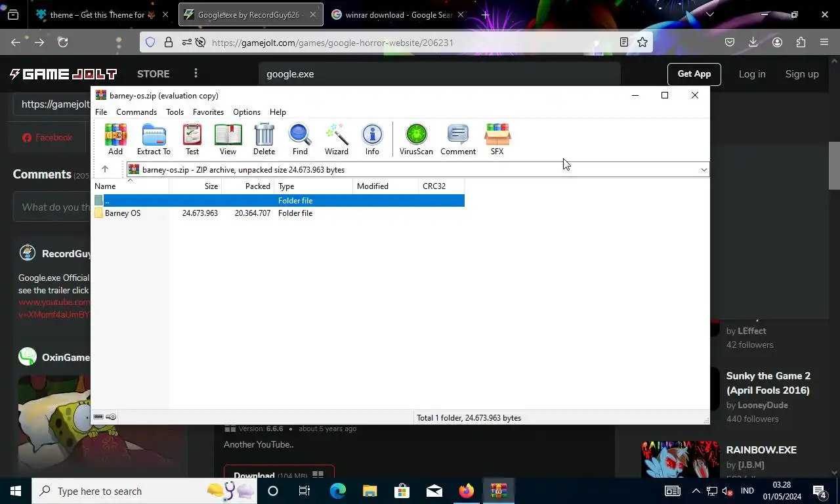
Task: List all tabs with chevron dropdown
Action: click(709, 14)
